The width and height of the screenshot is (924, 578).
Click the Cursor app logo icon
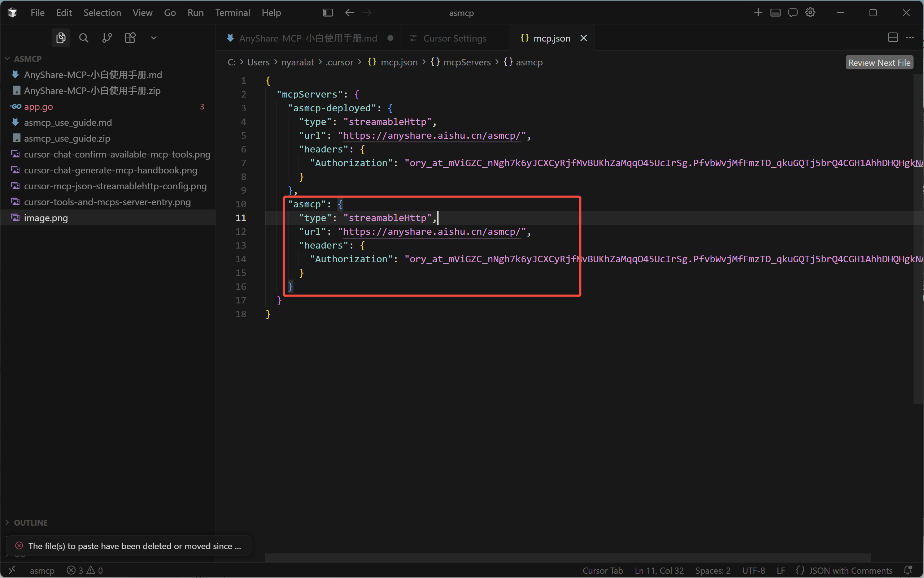click(x=12, y=13)
